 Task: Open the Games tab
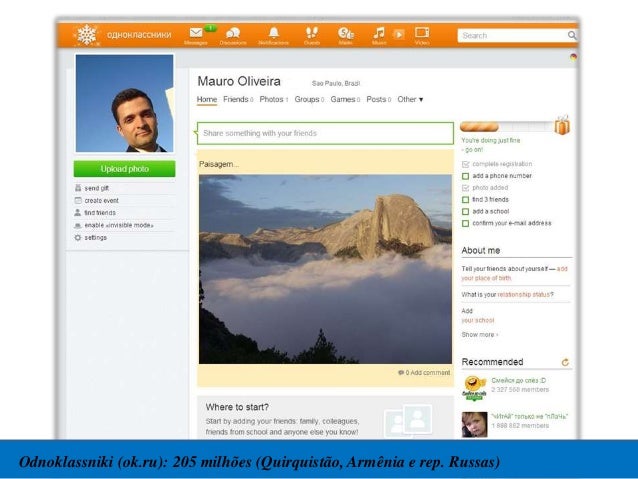345,99
